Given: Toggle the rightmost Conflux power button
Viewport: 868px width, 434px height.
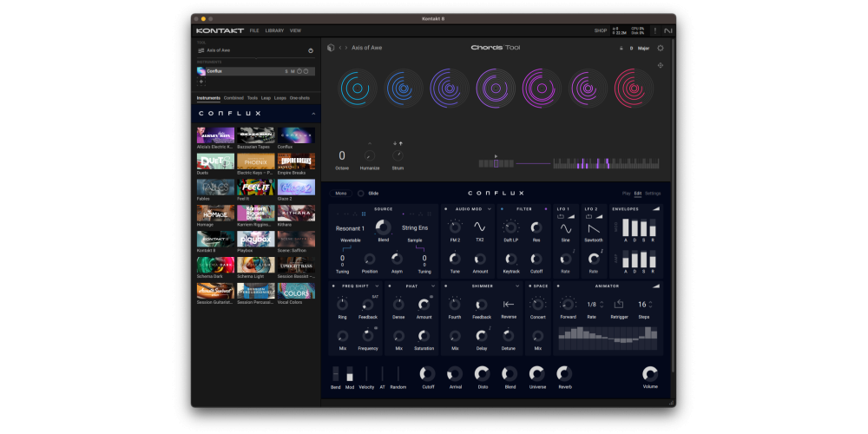Looking at the screenshot, I should (306, 71).
